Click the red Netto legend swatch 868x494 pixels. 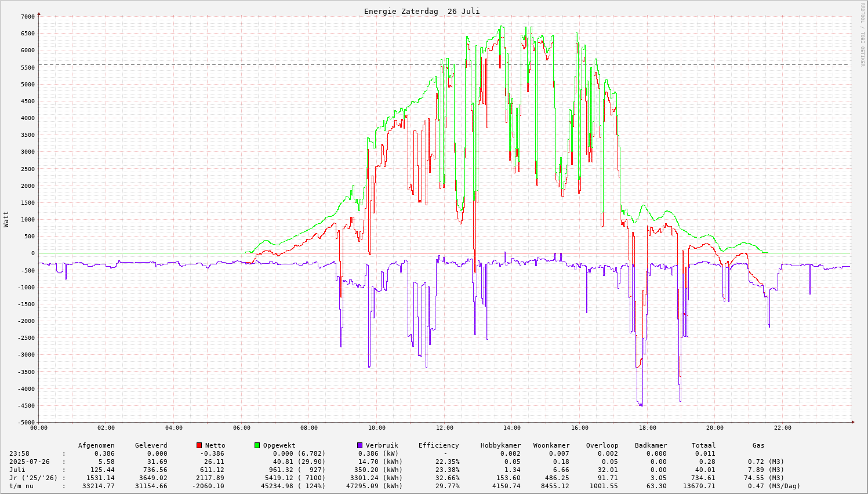(199, 445)
